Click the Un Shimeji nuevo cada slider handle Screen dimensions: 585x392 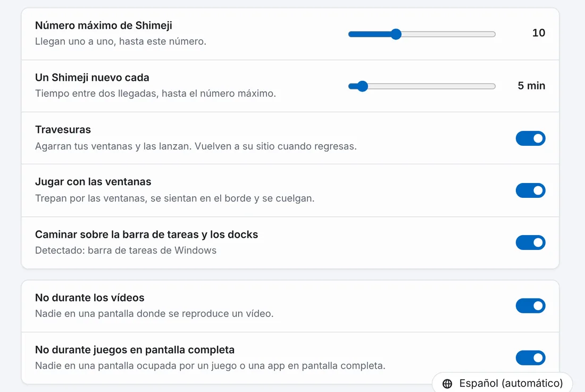[x=362, y=87]
